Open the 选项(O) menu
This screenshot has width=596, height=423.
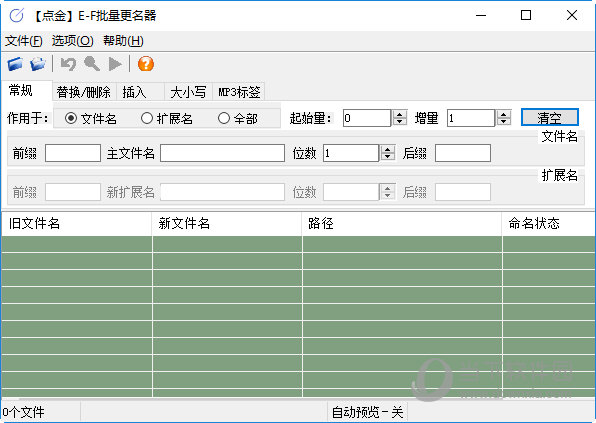tap(73, 41)
